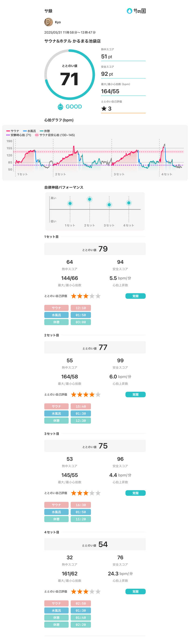This screenshot has width=190, height=644.
Task: Click the mascot icon beside GOOD
Action: click(x=60, y=106)
